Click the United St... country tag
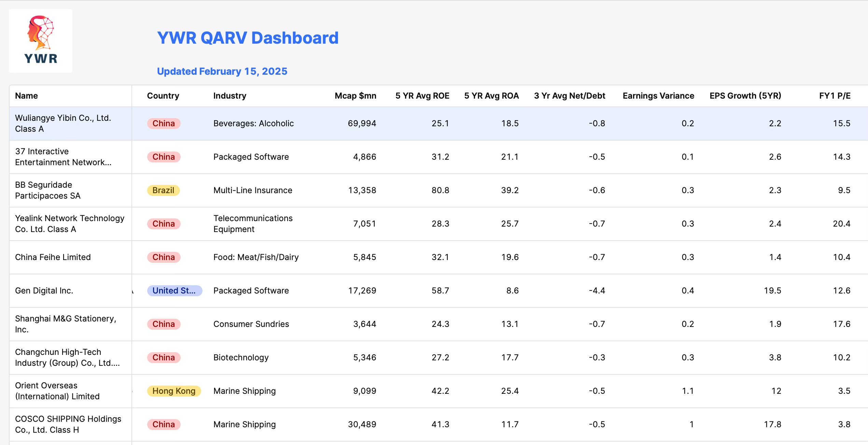This screenshot has width=868, height=445. click(x=174, y=291)
